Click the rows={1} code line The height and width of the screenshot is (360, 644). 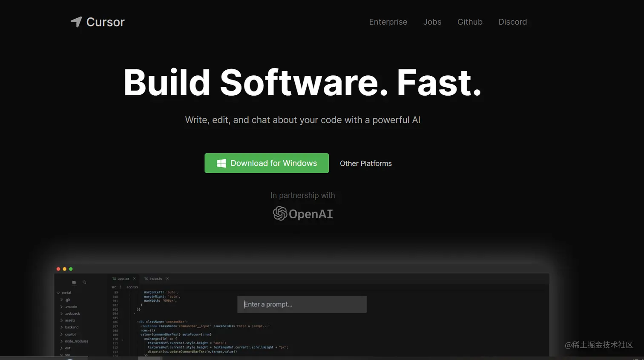point(148,330)
